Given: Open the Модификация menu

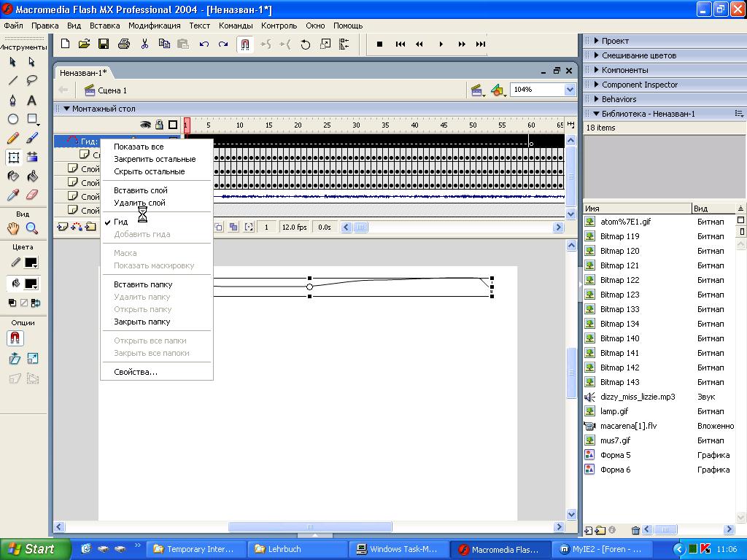Looking at the screenshot, I should 155,26.
